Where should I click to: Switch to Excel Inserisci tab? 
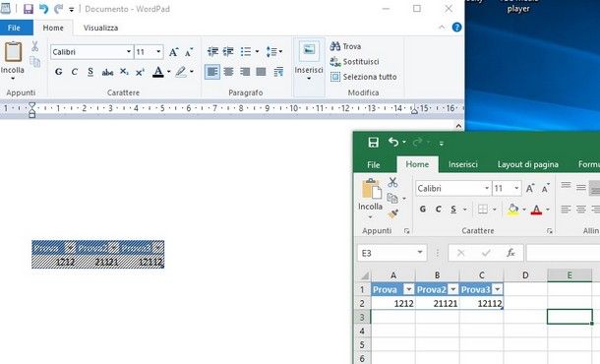(463, 164)
